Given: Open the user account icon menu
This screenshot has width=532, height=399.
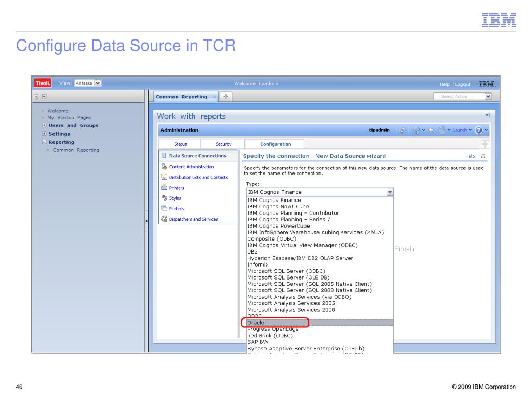Looking at the screenshot, I should [441, 130].
